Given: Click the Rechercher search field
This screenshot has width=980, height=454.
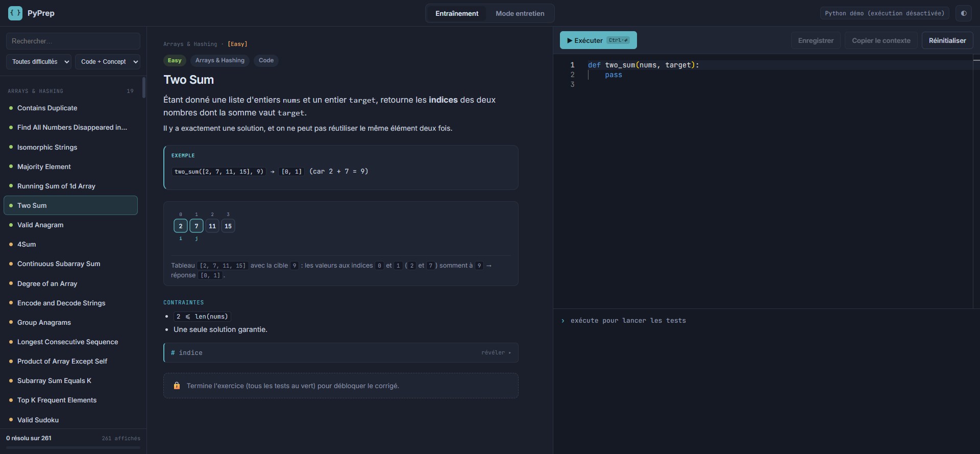Looking at the screenshot, I should point(73,41).
